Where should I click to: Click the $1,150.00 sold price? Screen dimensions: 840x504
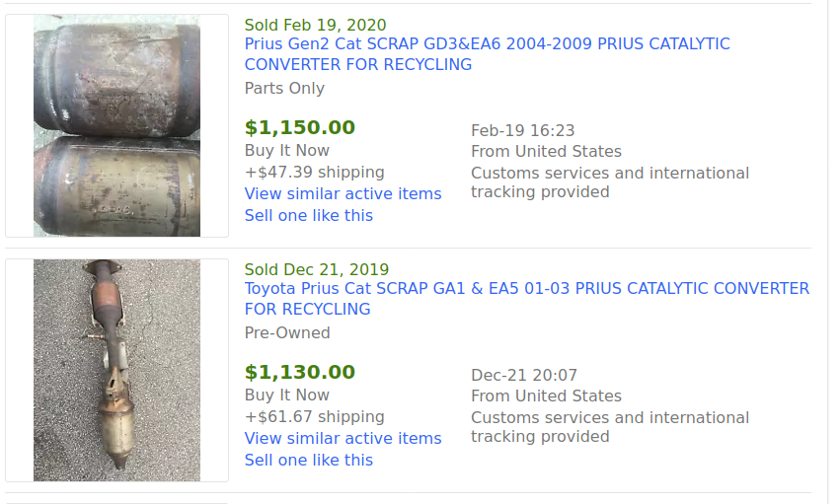299,127
